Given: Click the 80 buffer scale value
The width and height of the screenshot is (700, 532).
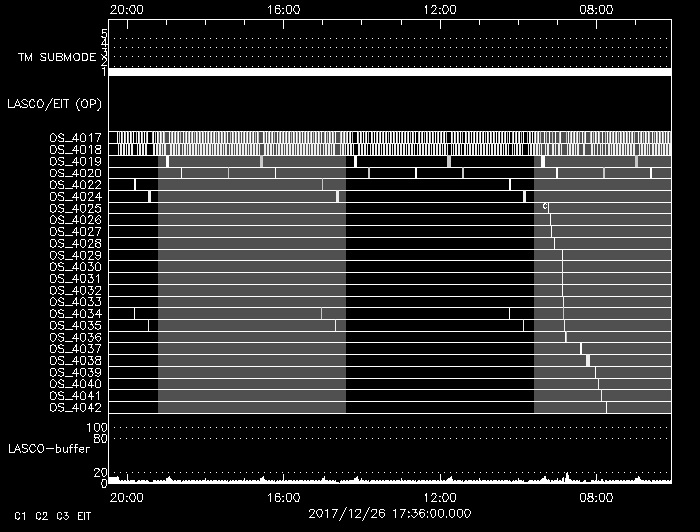Looking at the screenshot, I should (100, 439).
